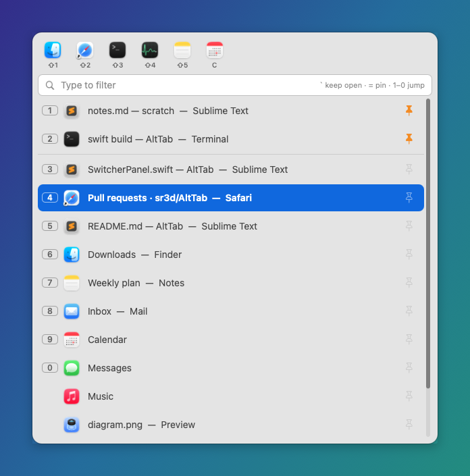This screenshot has height=476, width=470.
Task: Switch to Downloads — Finder window
Action: [x=231, y=255]
